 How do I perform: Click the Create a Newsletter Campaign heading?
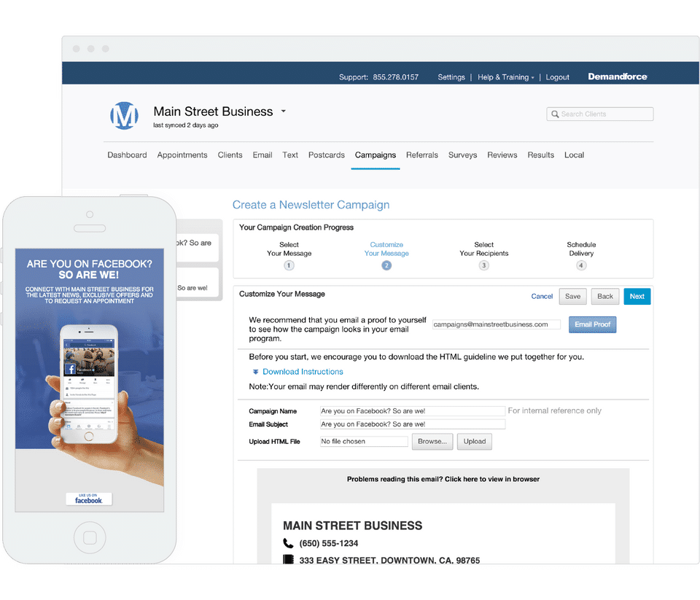tap(311, 205)
